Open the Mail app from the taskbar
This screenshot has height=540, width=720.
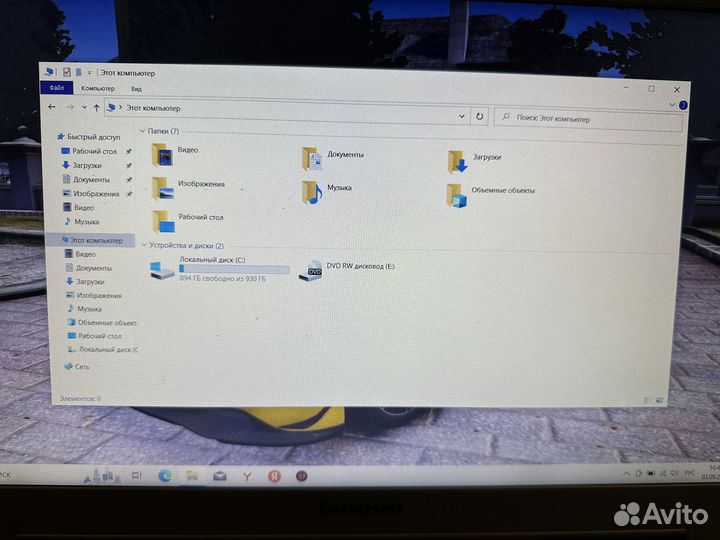pyautogui.click(x=220, y=476)
